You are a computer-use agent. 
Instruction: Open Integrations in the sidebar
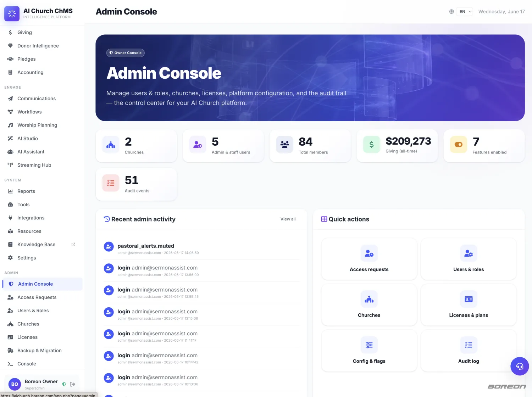pyautogui.click(x=42, y=218)
